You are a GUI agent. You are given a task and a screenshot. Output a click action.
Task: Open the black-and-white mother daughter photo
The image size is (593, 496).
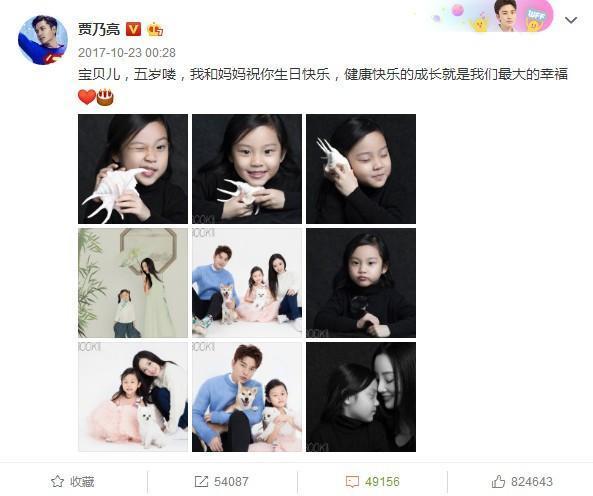(x=361, y=397)
